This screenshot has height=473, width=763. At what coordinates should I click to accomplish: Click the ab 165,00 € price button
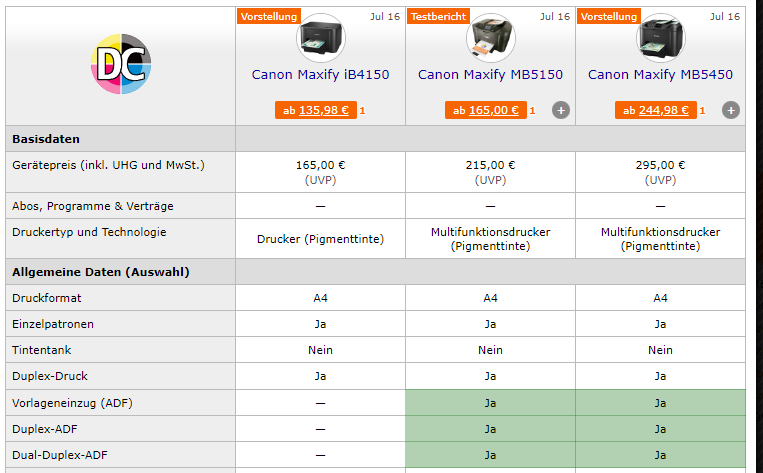[x=486, y=110]
